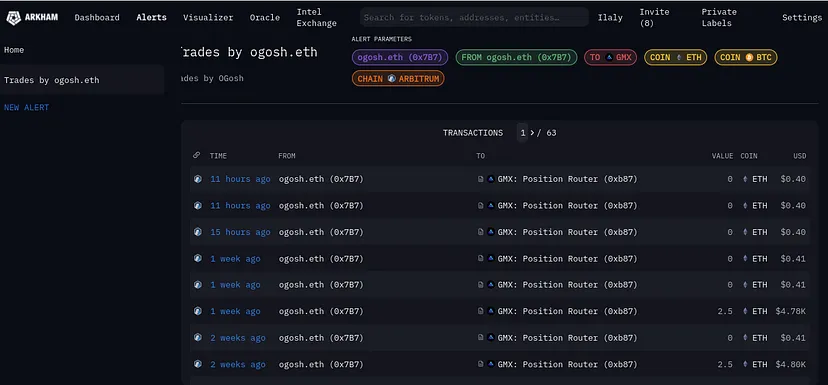This screenshot has height=385, width=828.
Task: Open the Alerts section
Action: click(x=151, y=17)
